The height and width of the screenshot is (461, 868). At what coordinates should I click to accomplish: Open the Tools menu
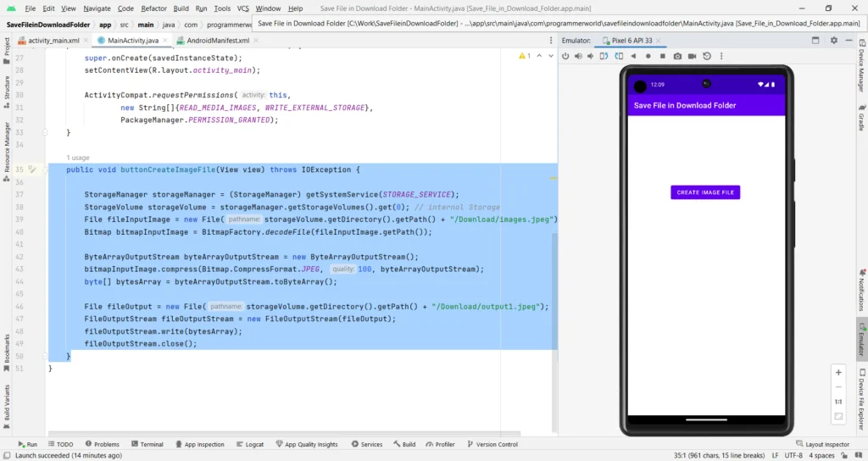pyautogui.click(x=222, y=8)
